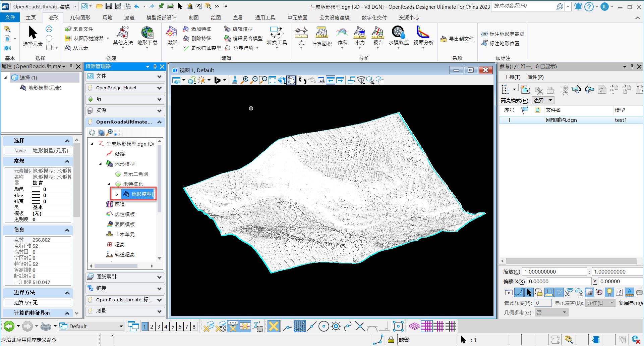Toggle view 5 window button
The image size is (644, 346).
[x=173, y=327]
